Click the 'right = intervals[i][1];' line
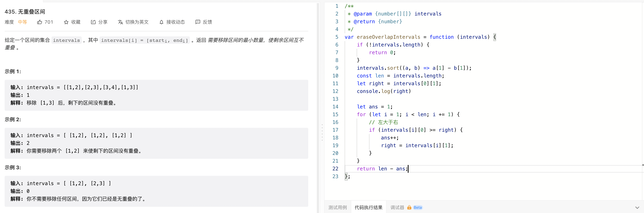Image resolution: width=644 pixels, height=213 pixels. (417, 145)
